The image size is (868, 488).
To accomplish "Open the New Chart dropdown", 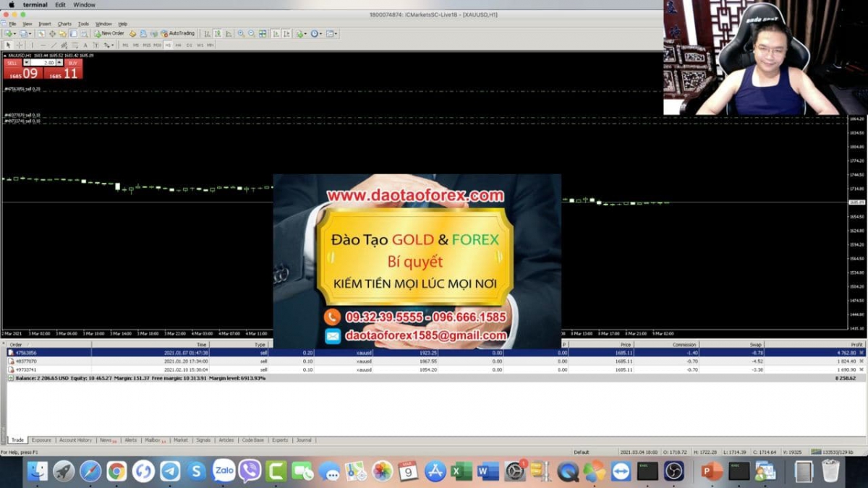I will pos(9,33).
